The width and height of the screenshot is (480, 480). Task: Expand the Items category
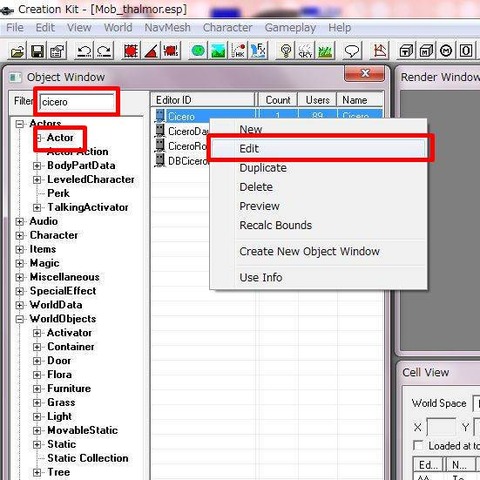pos(20,249)
